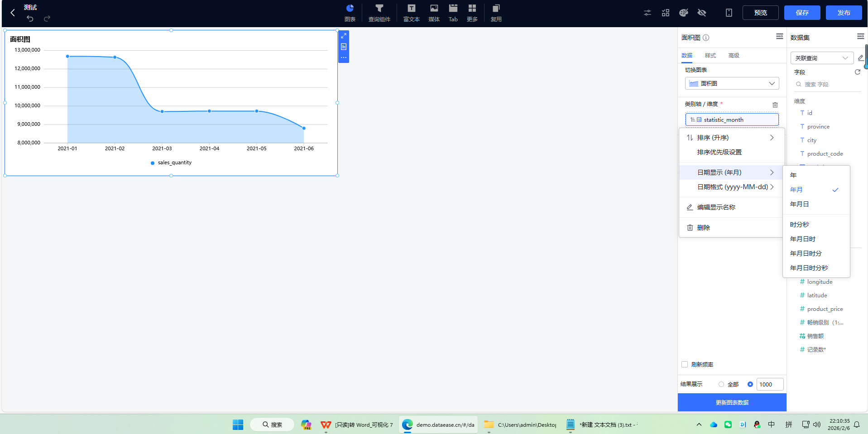Expand the 日期显示 (年月) submenu

pyautogui.click(x=732, y=172)
